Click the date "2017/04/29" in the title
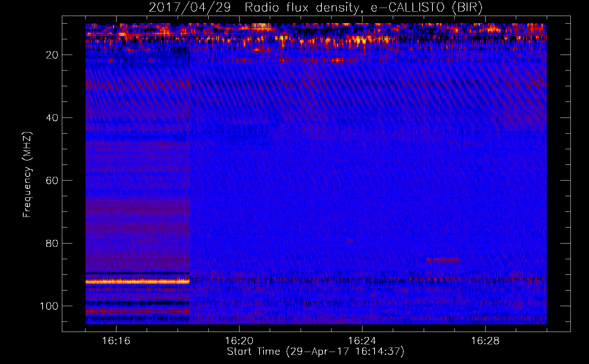The image size is (589, 364). 190,8
